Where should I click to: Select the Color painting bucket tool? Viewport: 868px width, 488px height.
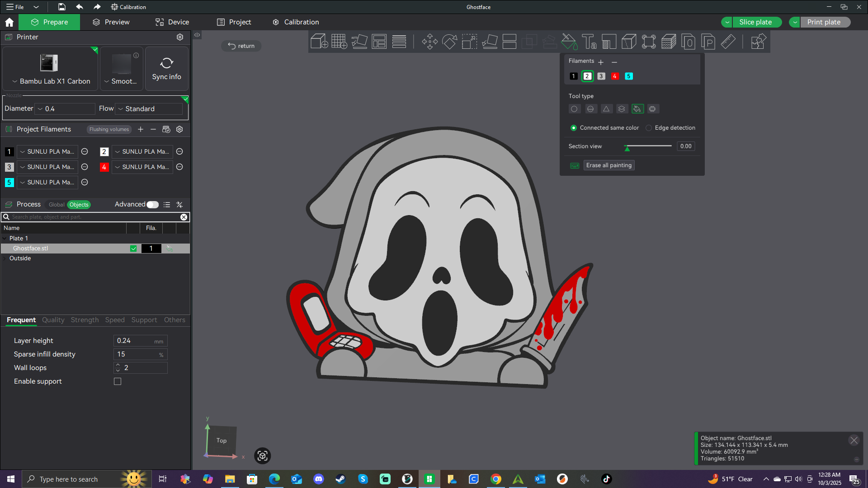pos(569,42)
